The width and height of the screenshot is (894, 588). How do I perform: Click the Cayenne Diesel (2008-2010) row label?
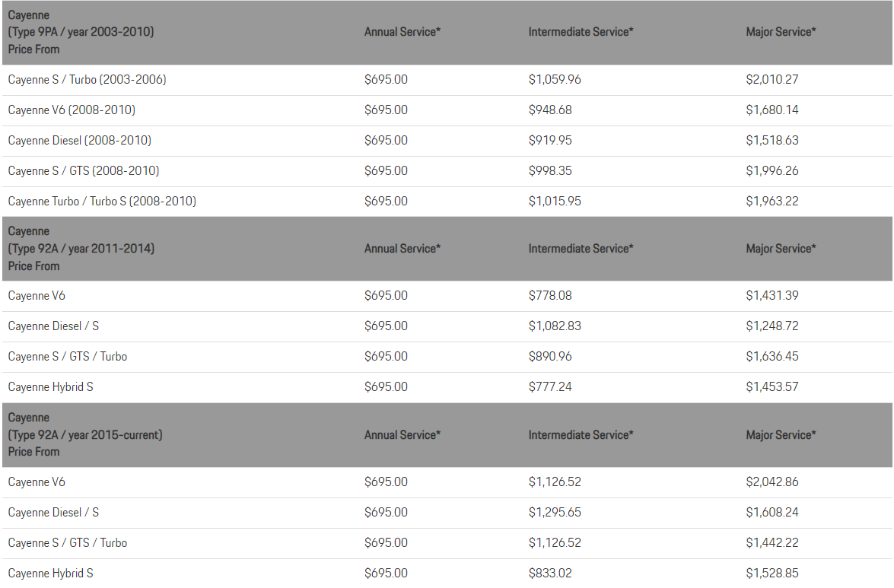coord(79,141)
